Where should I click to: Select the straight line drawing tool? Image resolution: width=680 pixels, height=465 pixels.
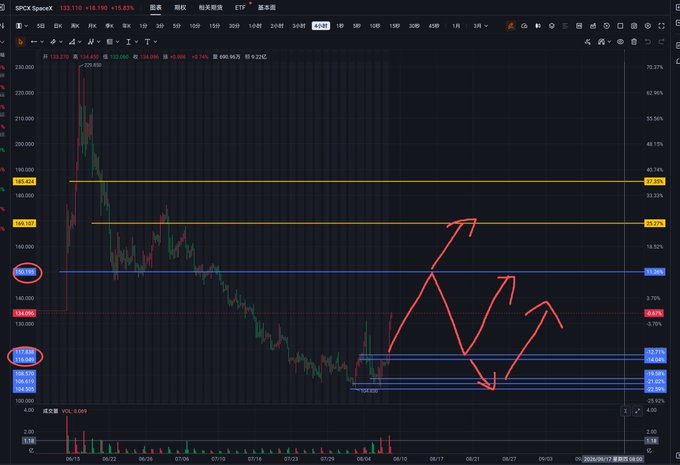click(x=34, y=42)
